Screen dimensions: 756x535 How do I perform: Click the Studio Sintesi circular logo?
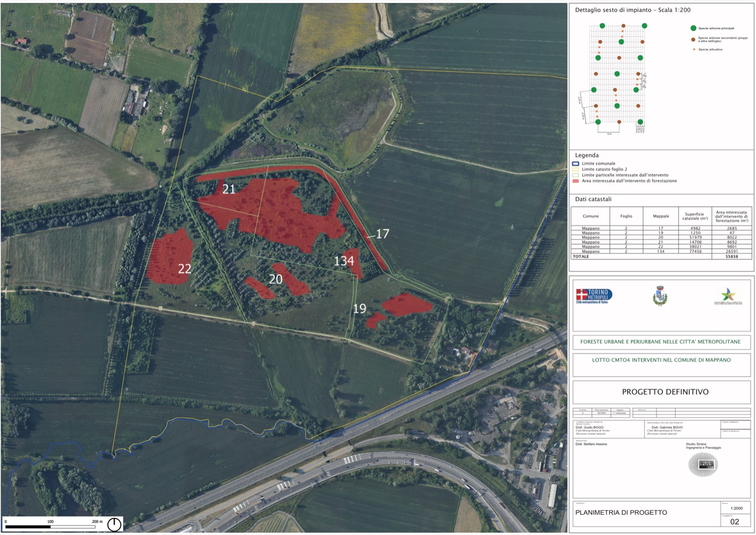coord(703,465)
